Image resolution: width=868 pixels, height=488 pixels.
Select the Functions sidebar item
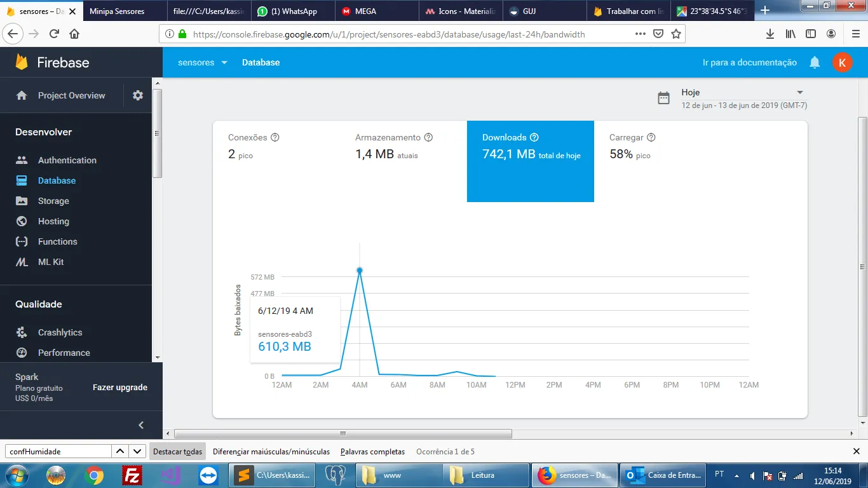[57, 241]
